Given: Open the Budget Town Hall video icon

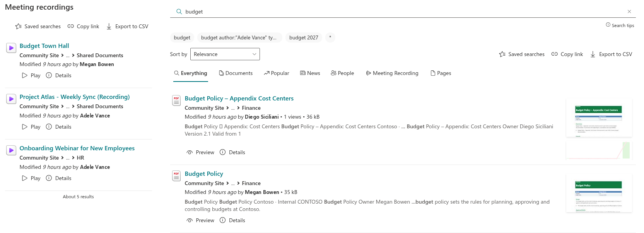Looking at the screenshot, I should click(x=11, y=48).
